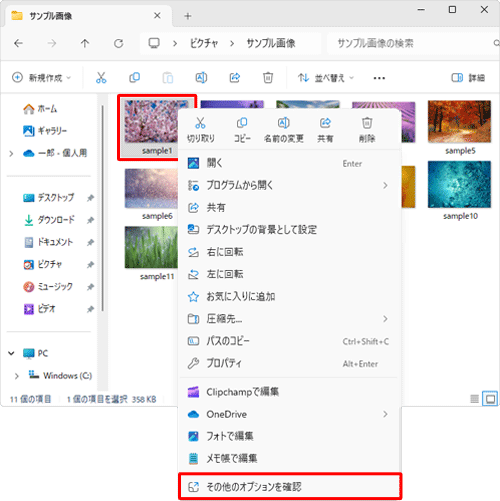Open ホーム in the sidebar
Viewport: 500px width, 501px height.
coord(40,109)
